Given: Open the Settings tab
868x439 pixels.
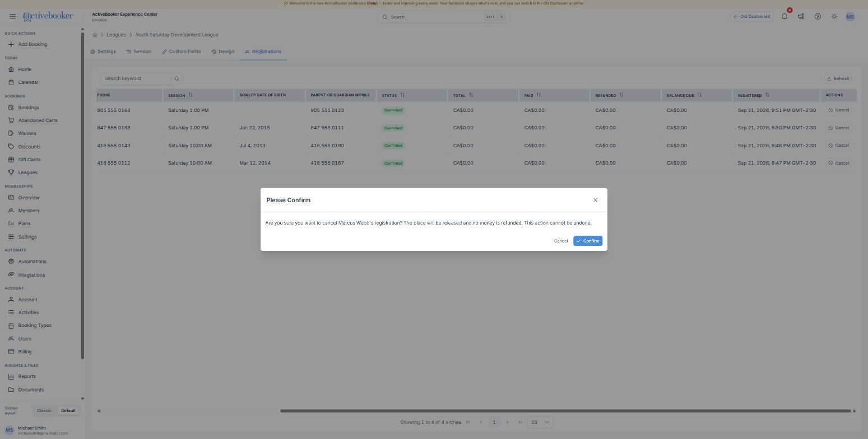Looking at the screenshot, I should click(103, 52).
